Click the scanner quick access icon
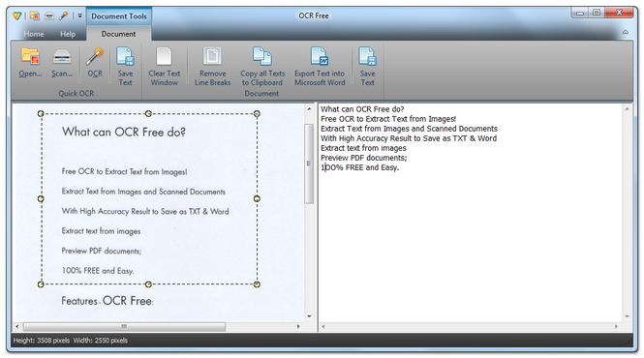The width and height of the screenshot is (644, 358). click(49, 16)
